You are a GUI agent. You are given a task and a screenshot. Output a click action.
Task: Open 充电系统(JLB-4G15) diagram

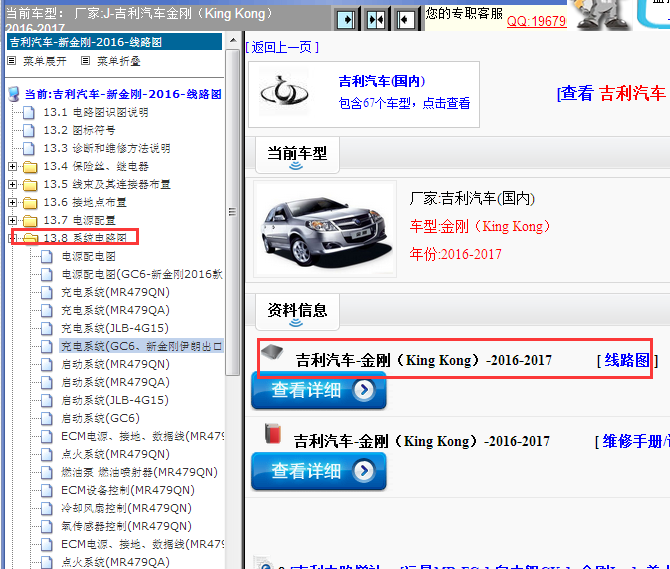[x=115, y=328]
